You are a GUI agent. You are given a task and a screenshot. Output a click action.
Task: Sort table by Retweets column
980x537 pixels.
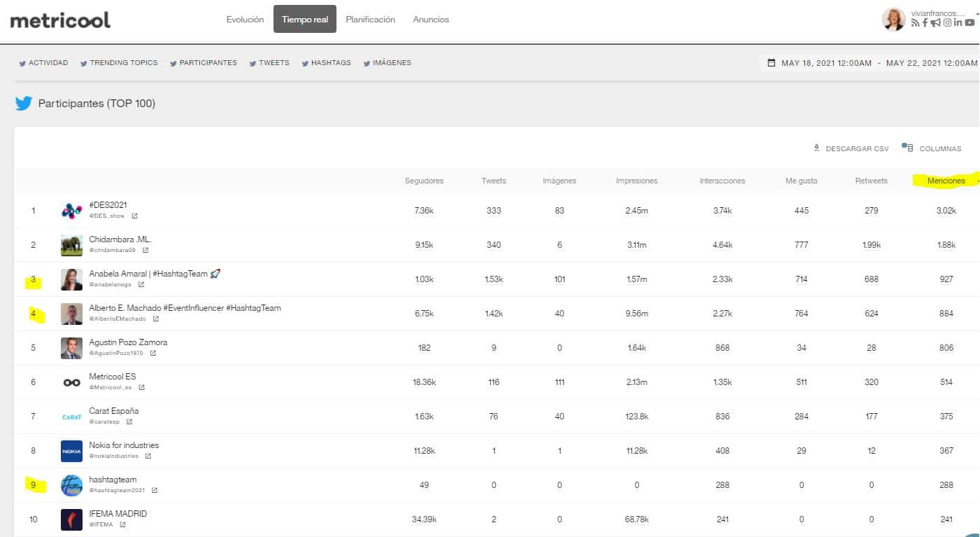click(872, 181)
